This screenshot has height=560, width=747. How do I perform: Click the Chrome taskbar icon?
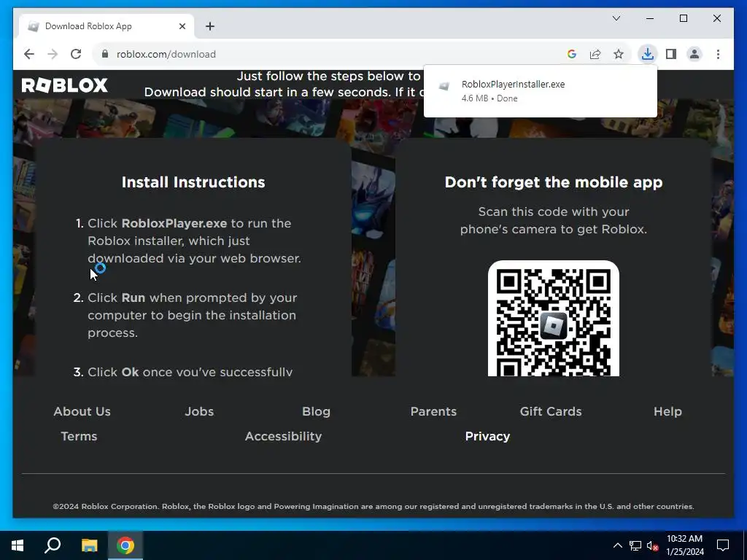click(x=125, y=545)
